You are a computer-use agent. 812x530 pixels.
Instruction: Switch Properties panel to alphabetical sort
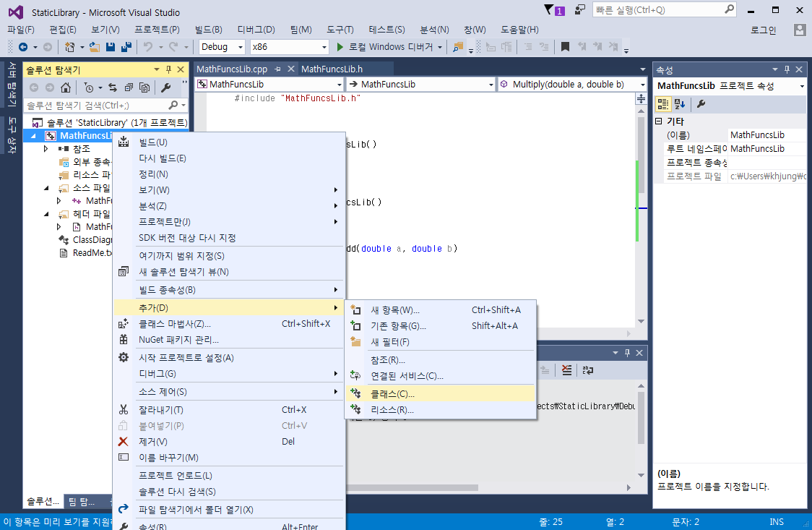point(679,103)
